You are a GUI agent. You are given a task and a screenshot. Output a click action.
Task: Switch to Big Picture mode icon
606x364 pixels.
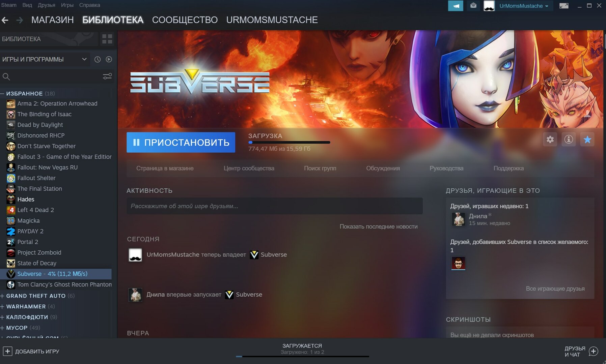coord(564,6)
